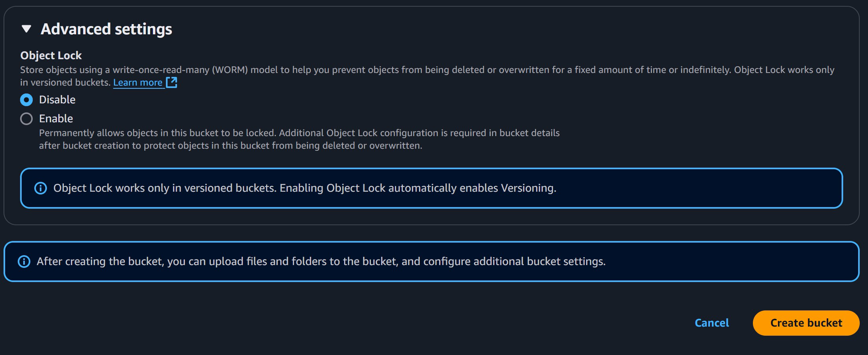This screenshot has width=868, height=355.
Task: Click info icon in Object Lock versioning notice
Action: click(x=41, y=188)
